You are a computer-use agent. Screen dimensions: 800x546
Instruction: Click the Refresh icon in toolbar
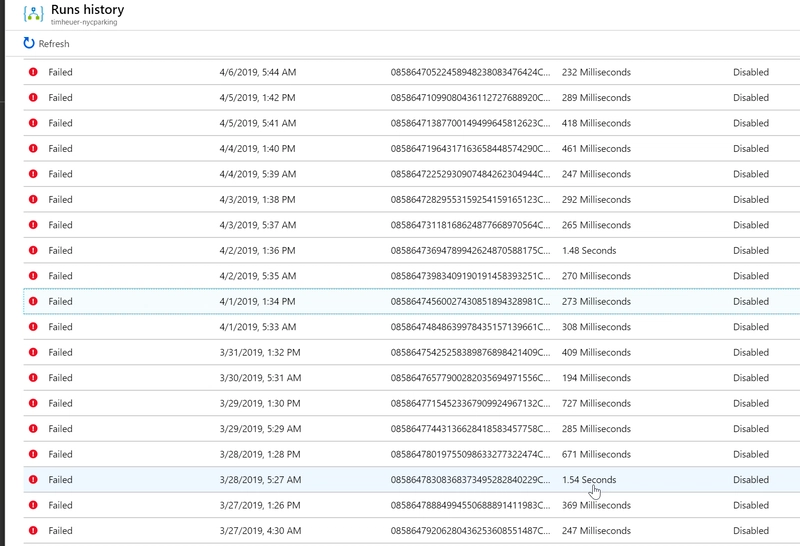point(29,44)
